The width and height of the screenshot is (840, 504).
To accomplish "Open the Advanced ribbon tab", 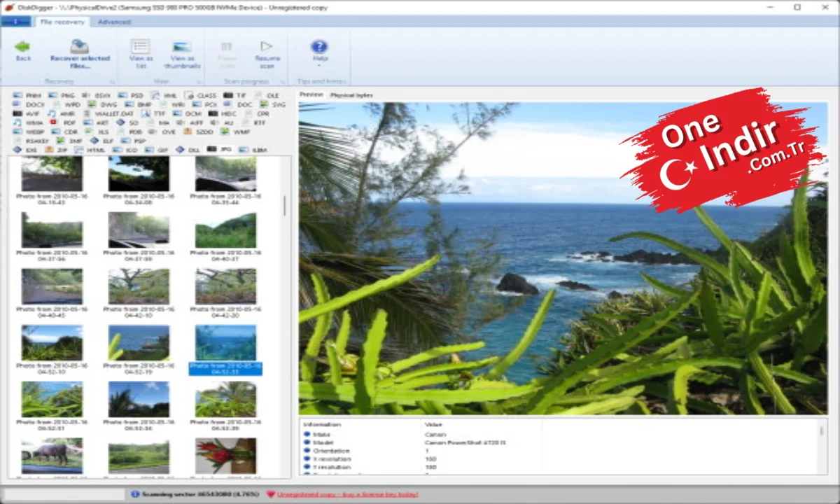I will (114, 22).
